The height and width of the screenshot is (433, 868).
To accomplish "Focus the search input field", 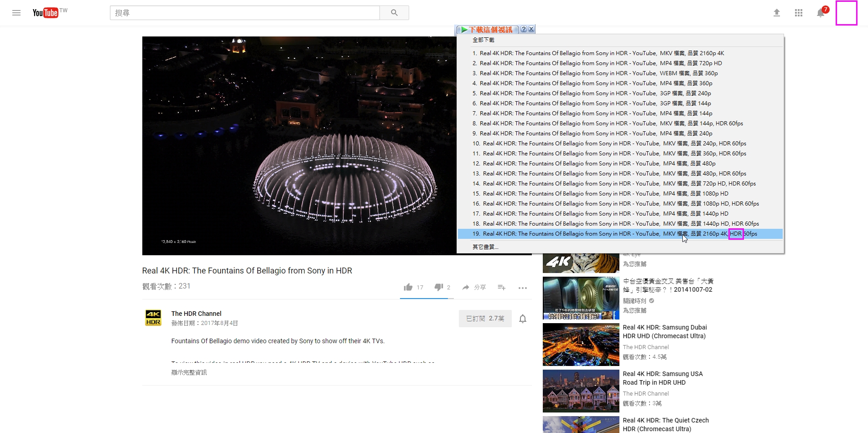I will tap(245, 13).
